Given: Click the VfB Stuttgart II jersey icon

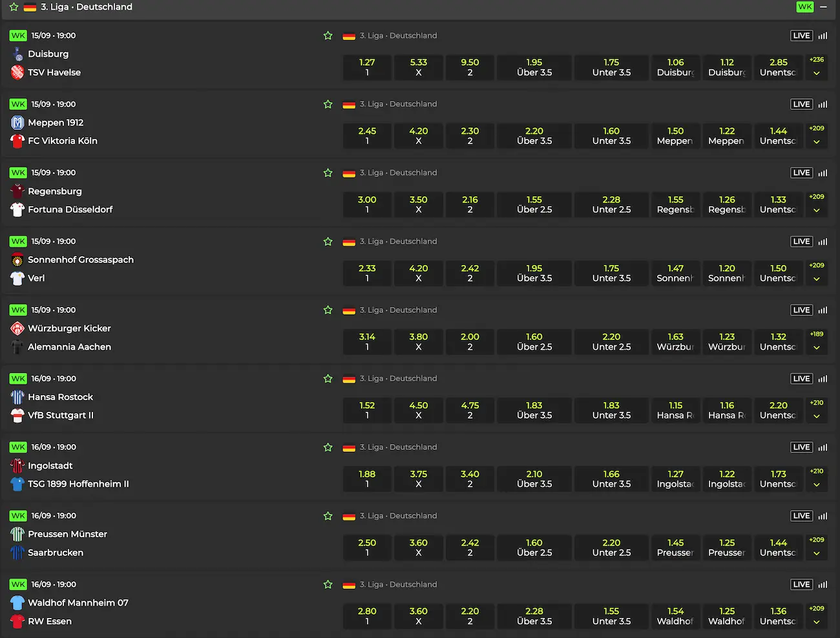Looking at the screenshot, I should point(17,416).
